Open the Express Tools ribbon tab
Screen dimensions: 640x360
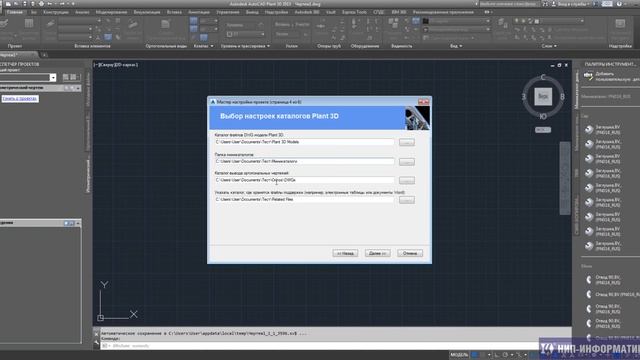click(x=354, y=12)
